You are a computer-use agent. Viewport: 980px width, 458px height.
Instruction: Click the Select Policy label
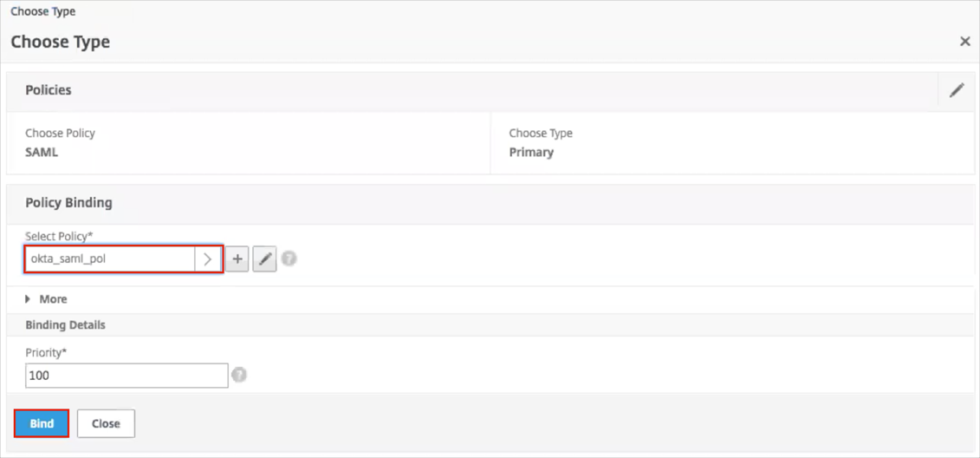[59, 236]
